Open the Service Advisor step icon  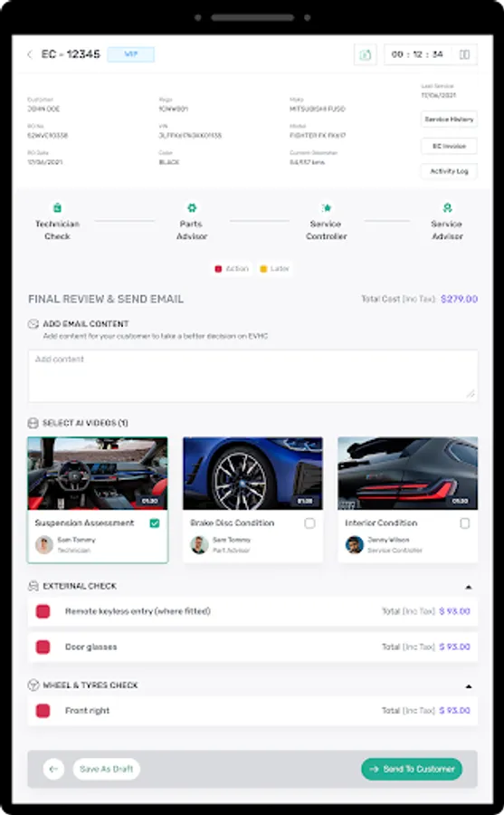[447, 208]
